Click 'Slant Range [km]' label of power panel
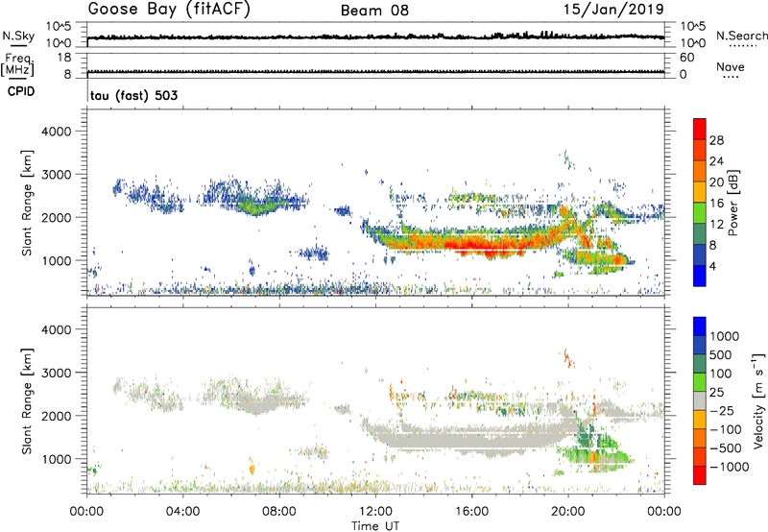Screen dimensions: 768x532 click(27, 203)
